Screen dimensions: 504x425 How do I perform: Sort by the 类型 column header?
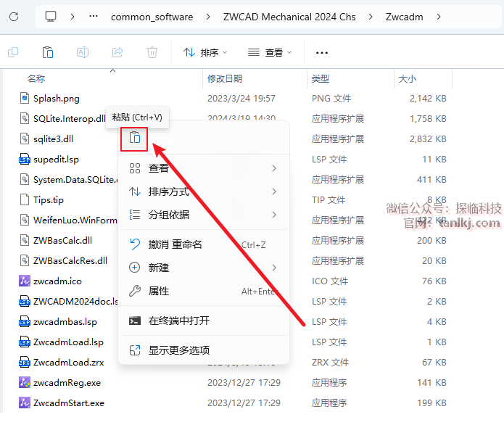pyautogui.click(x=320, y=78)
